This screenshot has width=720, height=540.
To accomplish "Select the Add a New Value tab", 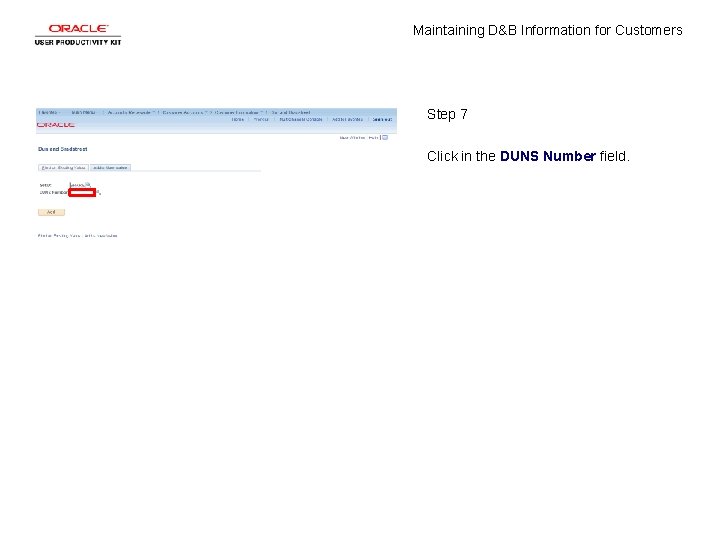I will pyautogui.click(x=110, y=168).
